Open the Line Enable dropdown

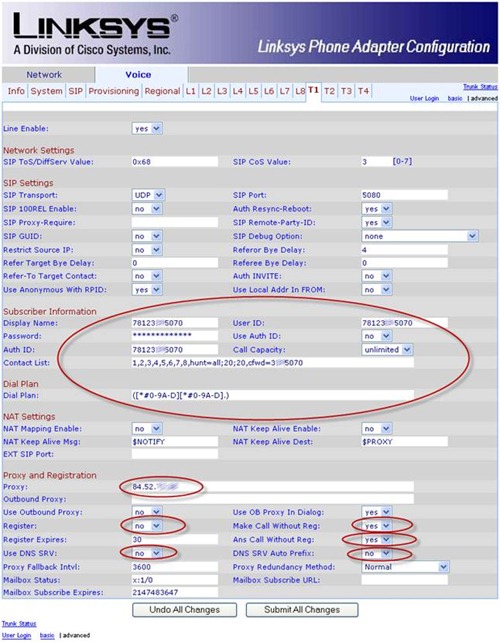click(x=147, y=129)
